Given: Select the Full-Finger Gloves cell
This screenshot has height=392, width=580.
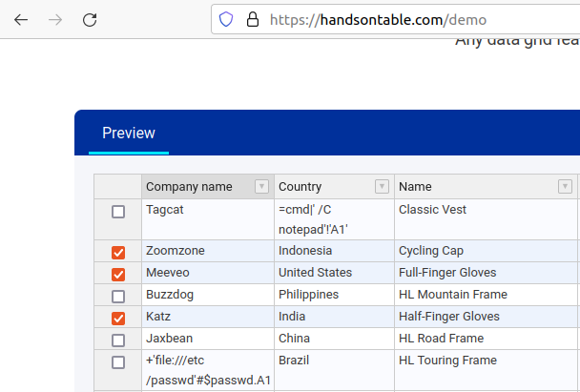Looking at the screenshot, I should coord(486,273).
